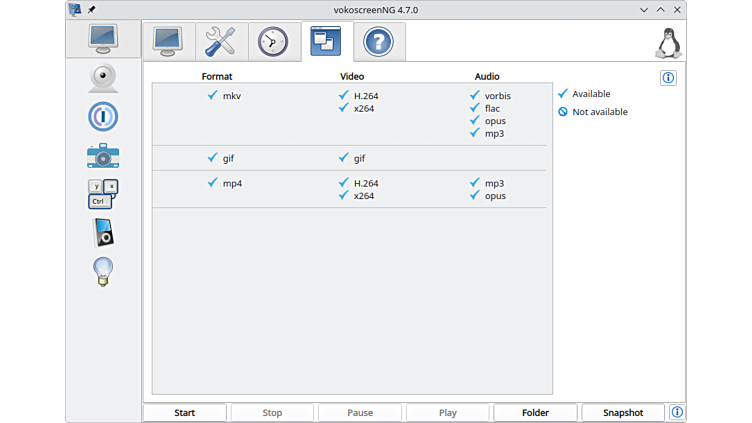752x423 pixels.
Task: Click the flac audio checkmark
Action: click(475, 108)
